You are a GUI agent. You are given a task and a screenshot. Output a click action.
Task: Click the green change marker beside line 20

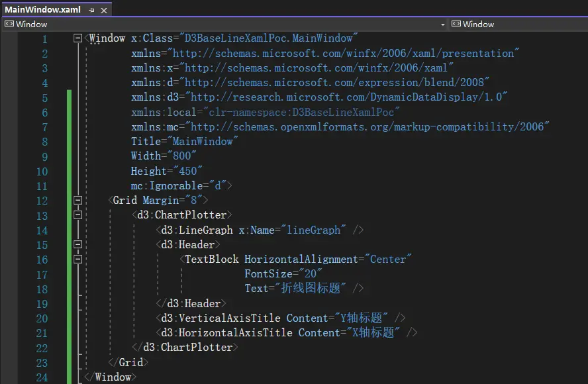pos(69,318)
